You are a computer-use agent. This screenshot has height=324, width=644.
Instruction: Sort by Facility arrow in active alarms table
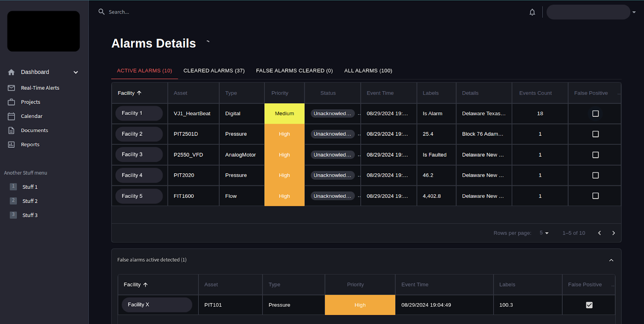(139, 93)
